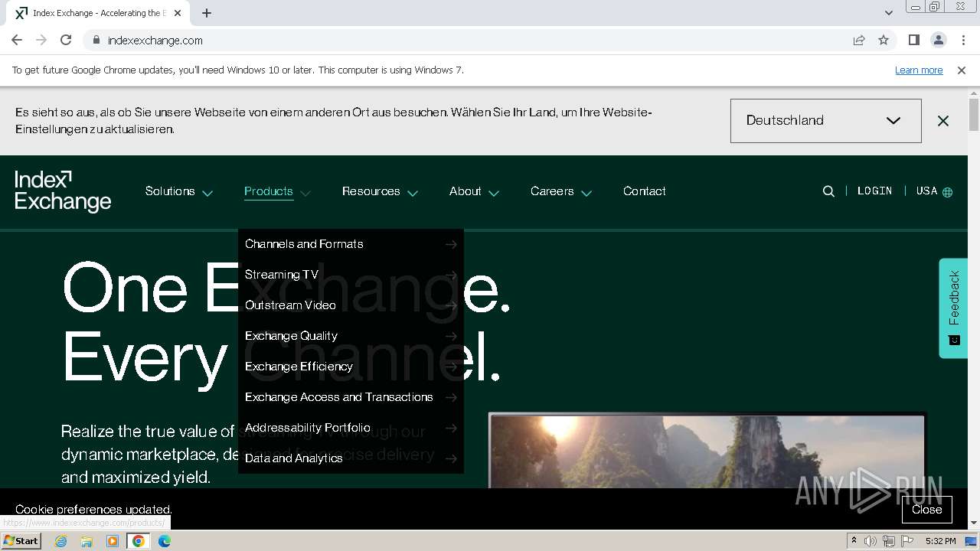This screenshot has height=551, width=980.
Task: Open the browser side panel
Action: 913,40
